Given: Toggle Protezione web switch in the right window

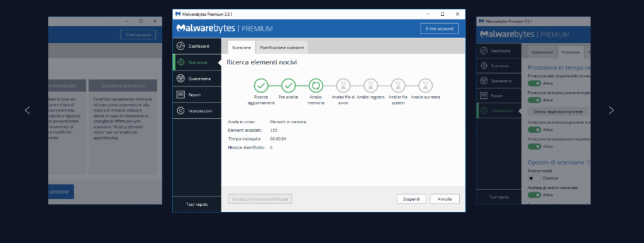Looking at the screenshot, I should point(535,83).
